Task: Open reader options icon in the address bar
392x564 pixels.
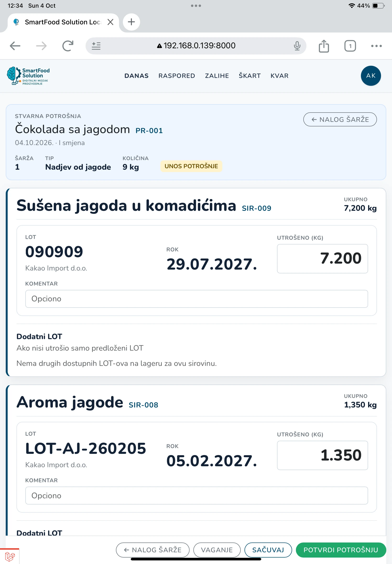Action: 96,46
